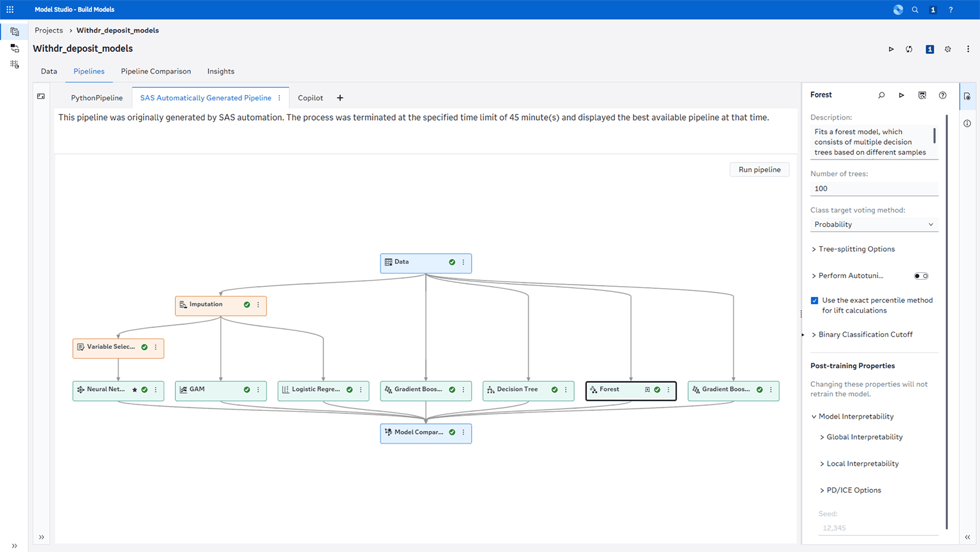Run the Forest node using the play icon

click(x=901, y=95)
